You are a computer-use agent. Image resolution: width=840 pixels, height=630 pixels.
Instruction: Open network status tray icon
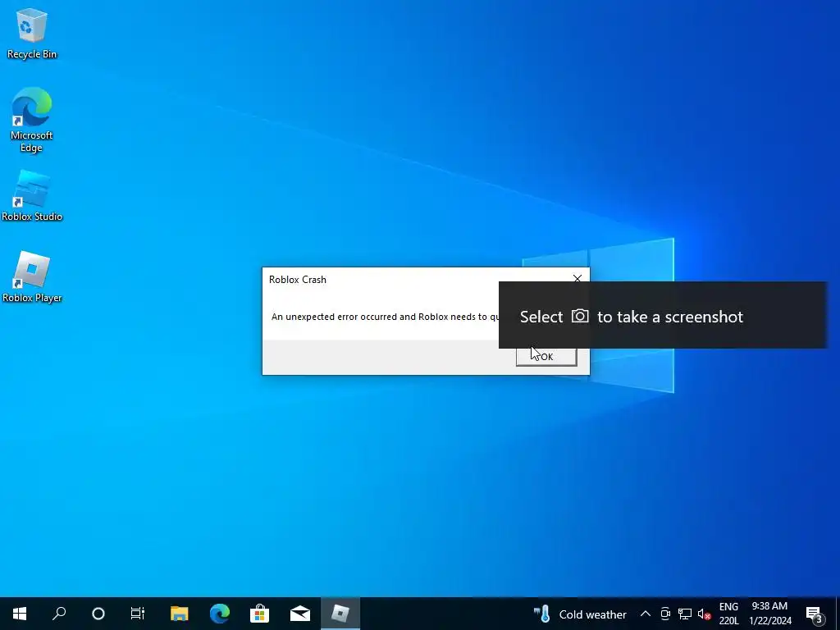[685, 614]
